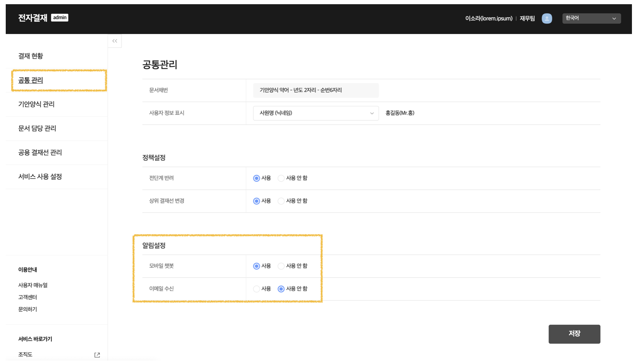Open 조직도 via external link icon
Viewport: 635px width, 364px height.
click(x=97, y=355)
